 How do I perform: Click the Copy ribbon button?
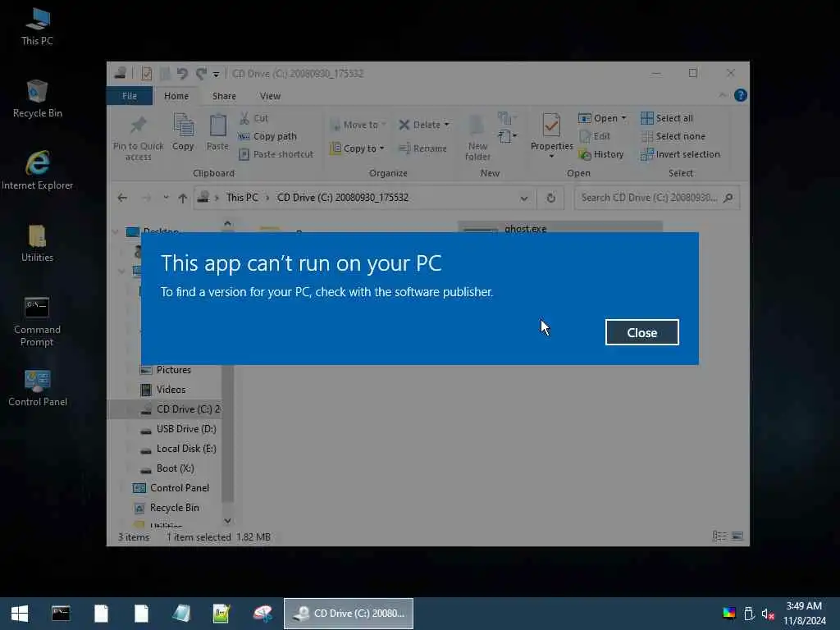pyautogui.click(x=183, y=132)
